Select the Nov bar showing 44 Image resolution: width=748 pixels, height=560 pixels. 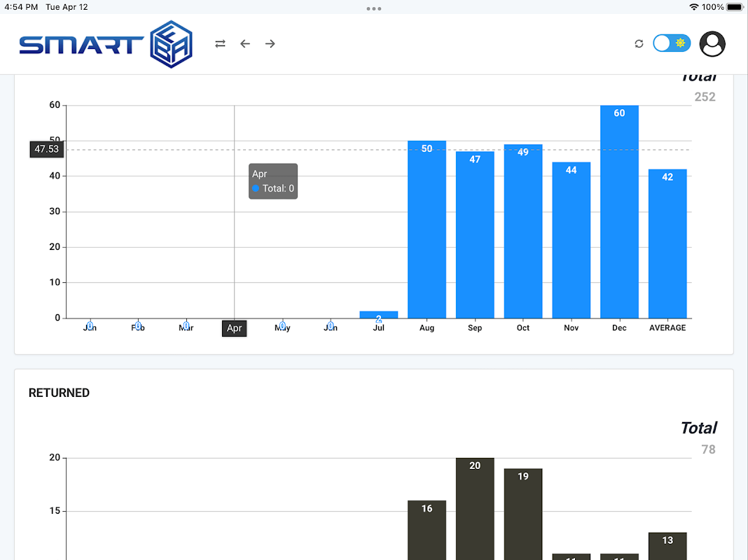tap(572, 240)
